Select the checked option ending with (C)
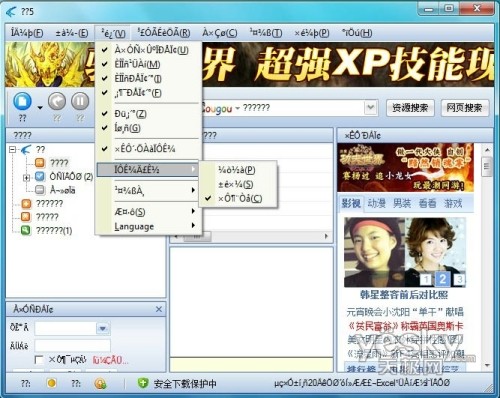The height and width of the screenshot is (398, 500). coord(239,198)
